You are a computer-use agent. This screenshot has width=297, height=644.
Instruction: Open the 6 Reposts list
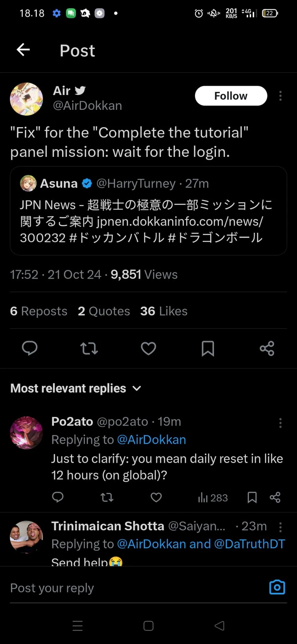pos(39,311)
